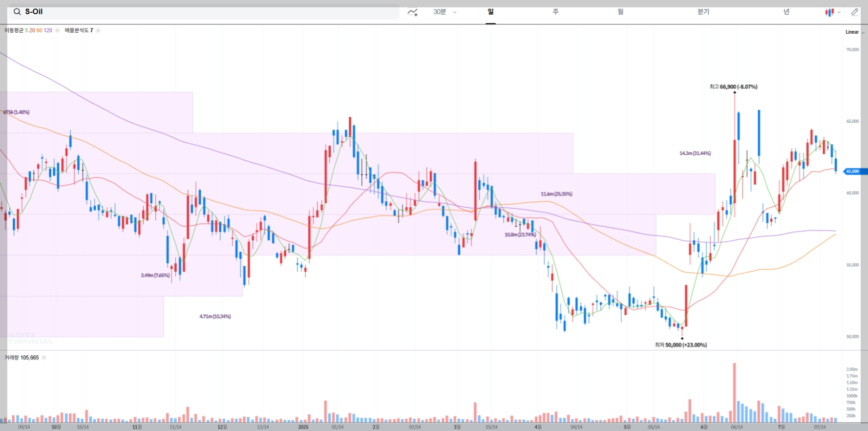The height and width of the screenshot is (431, 868).
Task: Click the 최고 66,900 (-8.07%) high marker
Action: [x=733, y=87]
